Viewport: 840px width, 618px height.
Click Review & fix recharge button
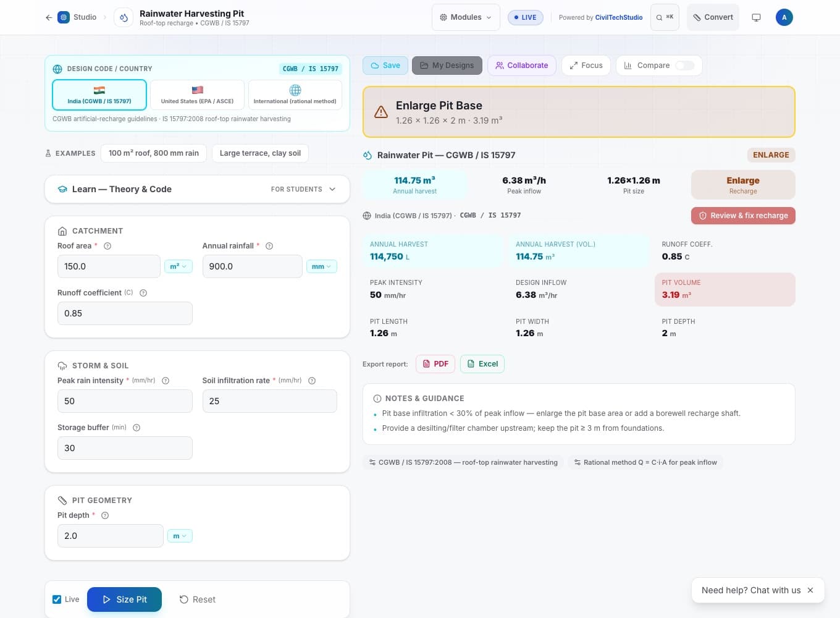743,216
